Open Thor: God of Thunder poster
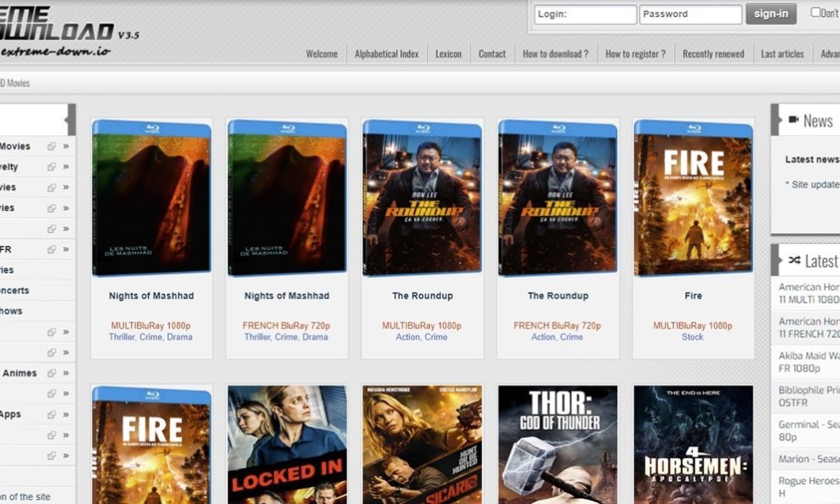Image resolution: width=840 pixels, height=504 pixels. 559,445
